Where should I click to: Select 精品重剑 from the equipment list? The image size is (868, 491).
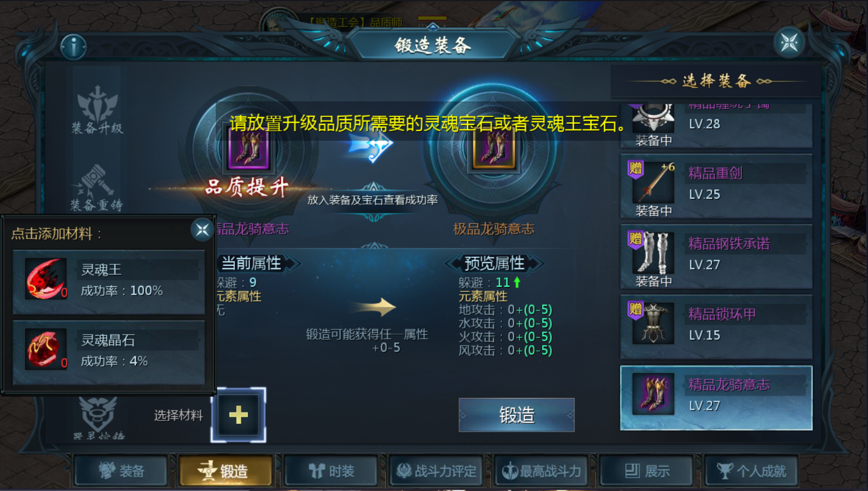716,187
